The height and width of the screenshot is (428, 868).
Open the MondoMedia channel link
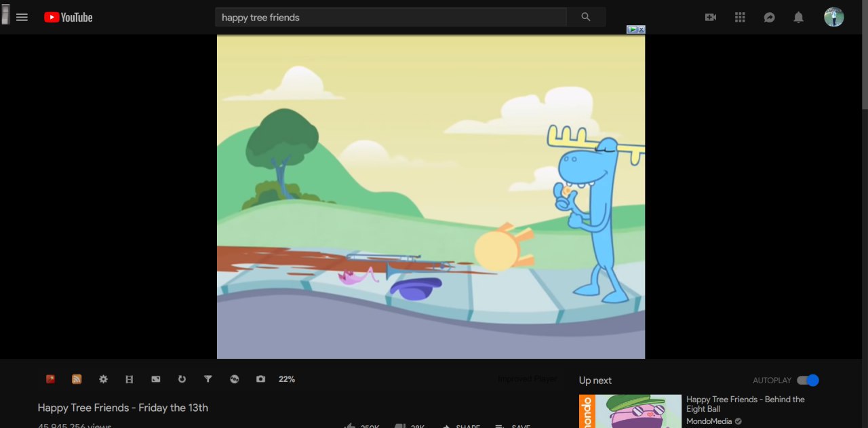click(709, 421)
